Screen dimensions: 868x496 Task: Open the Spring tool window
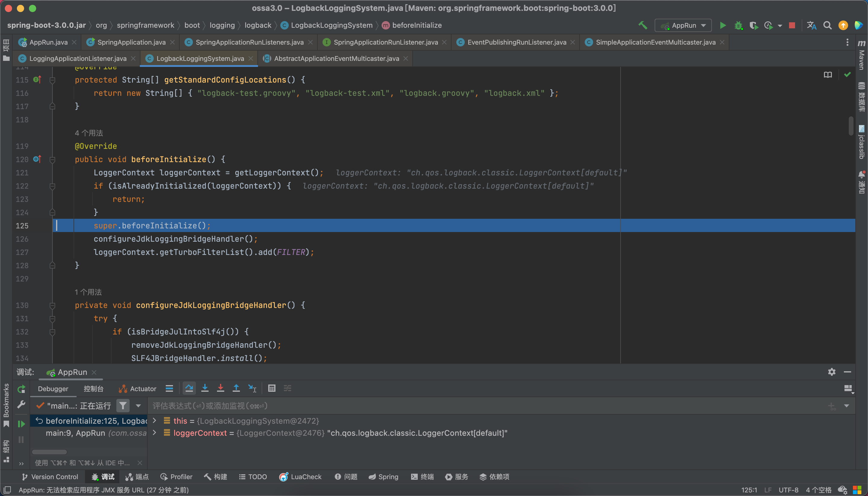383,477
